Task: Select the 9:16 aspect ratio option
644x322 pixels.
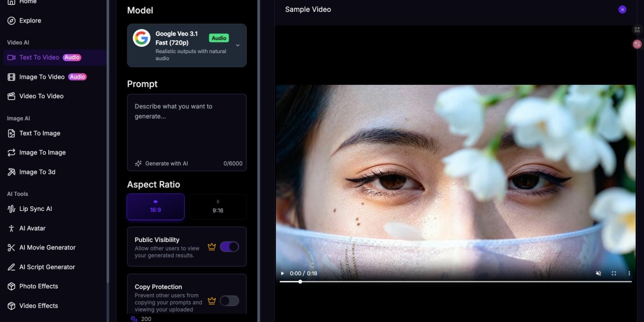Action: pyautogui.click(x=217, y=207)
